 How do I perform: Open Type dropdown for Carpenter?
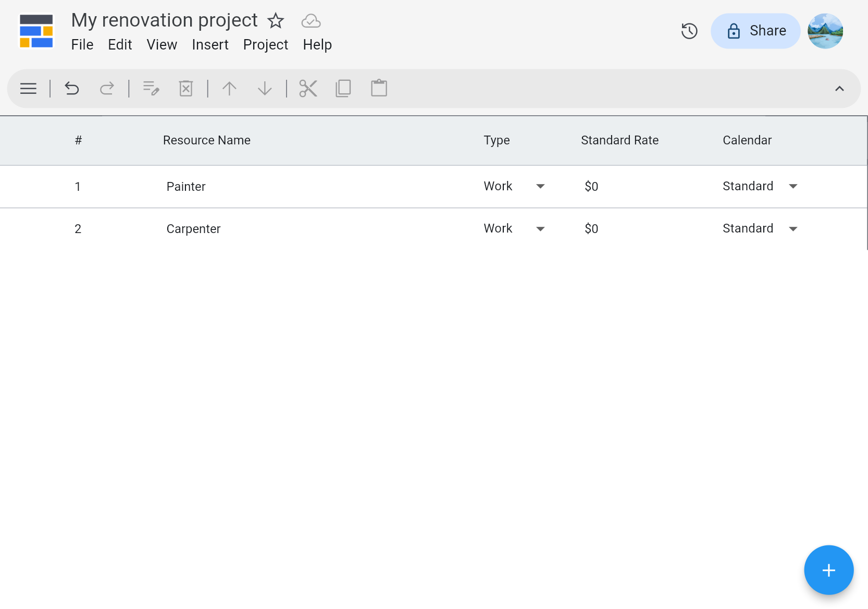(x=540, y=229)
